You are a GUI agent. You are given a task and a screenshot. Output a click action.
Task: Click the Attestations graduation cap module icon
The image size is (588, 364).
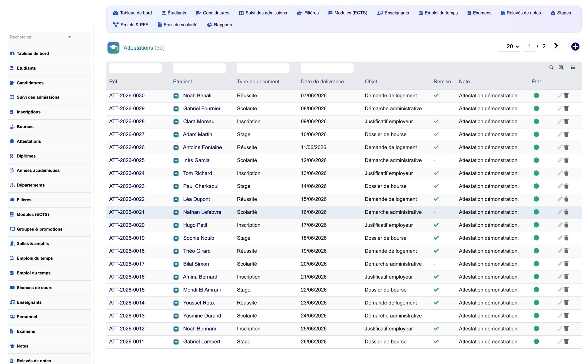(x=113, y=48)
